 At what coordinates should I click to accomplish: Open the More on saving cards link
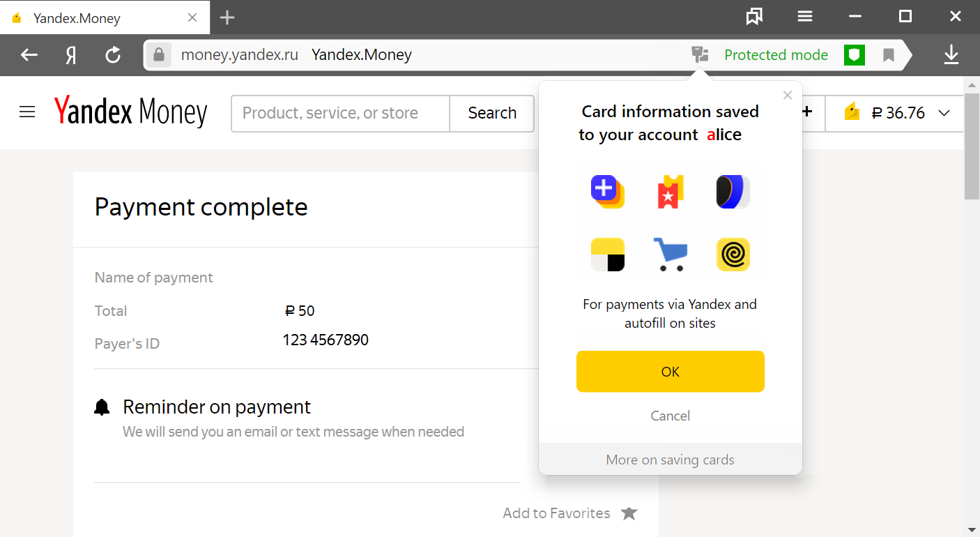671,460
